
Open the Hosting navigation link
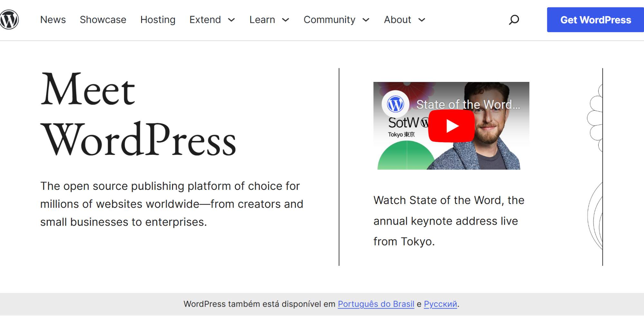[x=158, y=20]
